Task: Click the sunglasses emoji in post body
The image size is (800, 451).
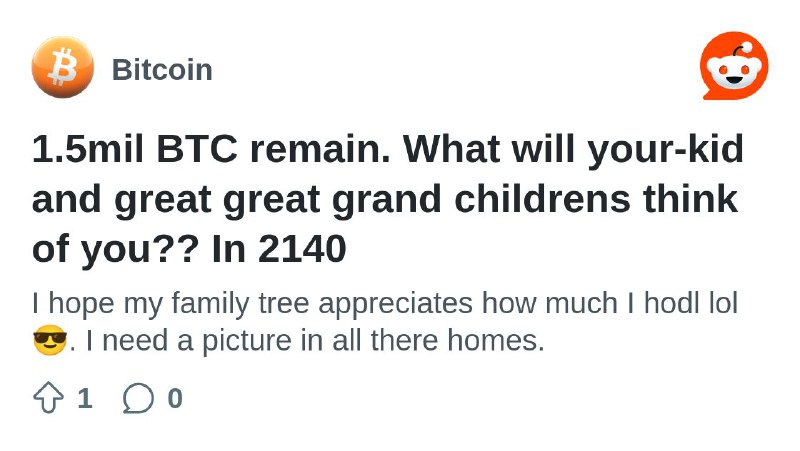Action: point(50,340)
